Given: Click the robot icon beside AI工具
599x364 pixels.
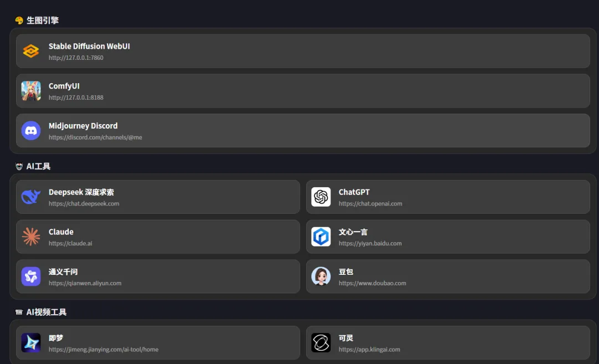Looking at the screenshot, I should pos(19,166).
